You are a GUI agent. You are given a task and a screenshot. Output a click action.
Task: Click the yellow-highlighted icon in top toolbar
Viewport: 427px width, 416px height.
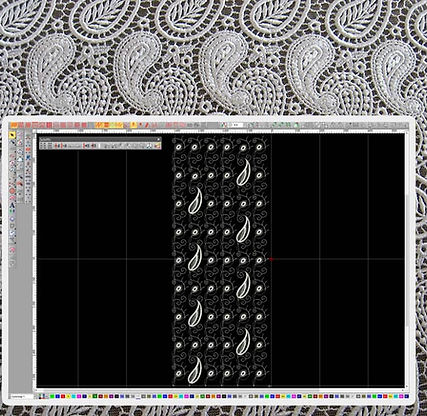[133, 125]
